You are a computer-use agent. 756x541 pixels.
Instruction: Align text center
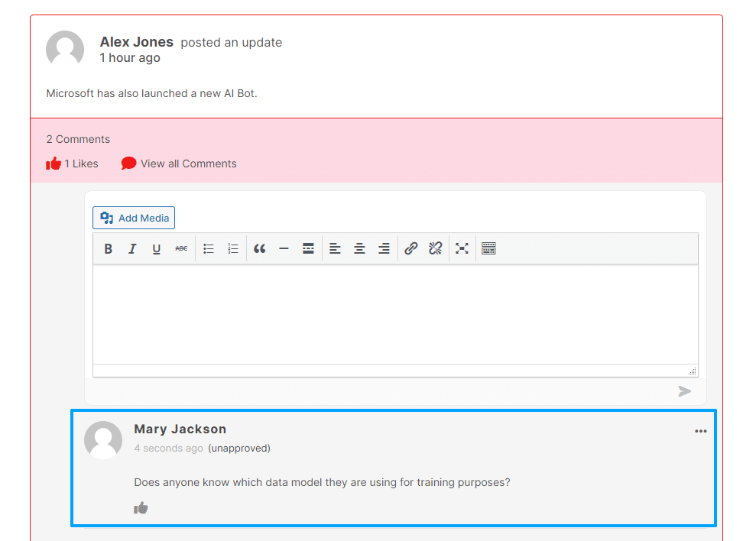point(359,249)
